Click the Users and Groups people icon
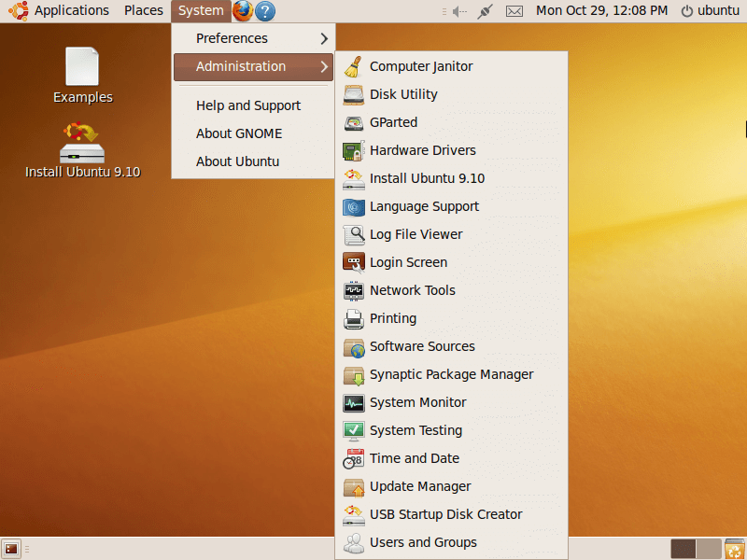The height and width of the screenshot is (560, 747). coord(354,543)
